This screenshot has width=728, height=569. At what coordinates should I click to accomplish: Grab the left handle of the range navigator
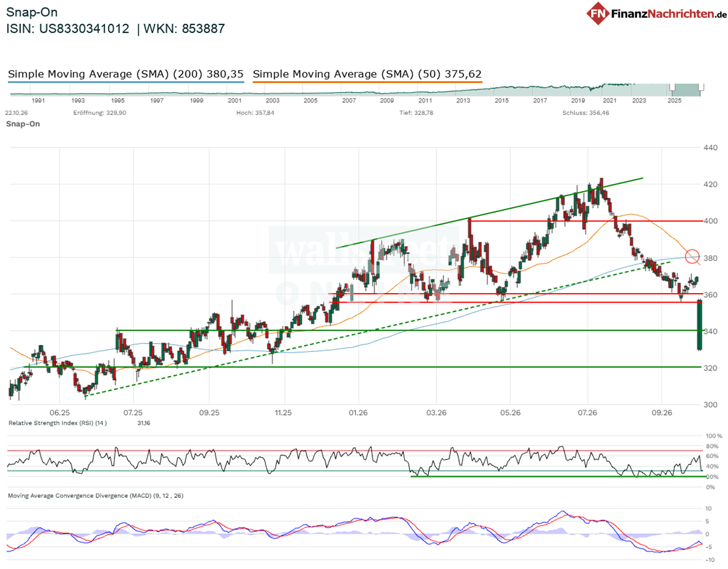click(672, 88)
